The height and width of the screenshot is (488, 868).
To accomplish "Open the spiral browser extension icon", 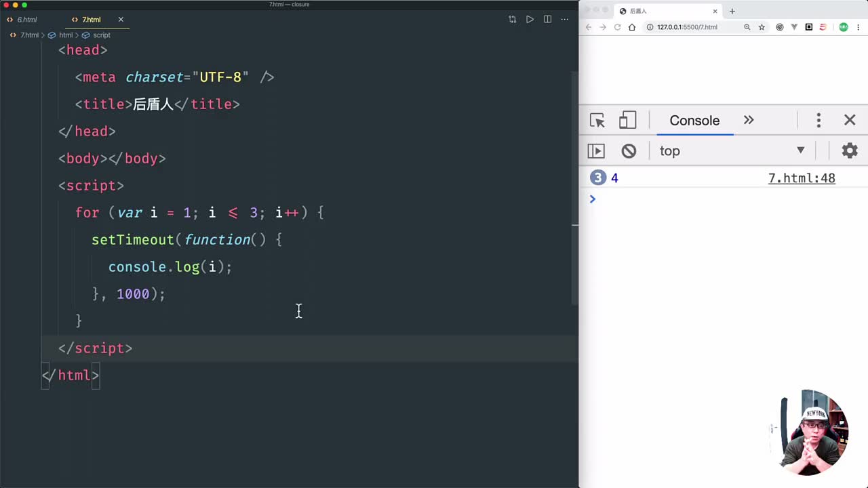I will pos(779,27).
